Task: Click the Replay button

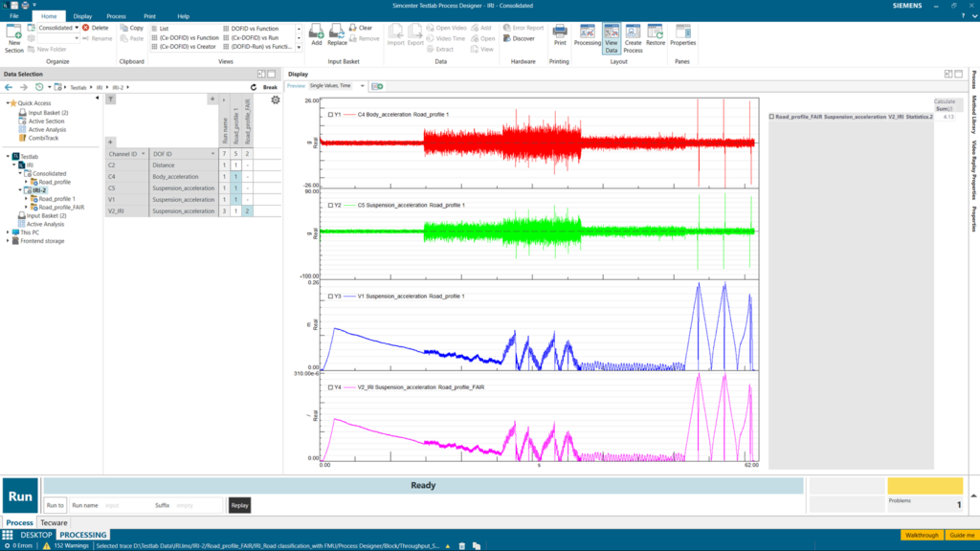Action: point(239,505)
